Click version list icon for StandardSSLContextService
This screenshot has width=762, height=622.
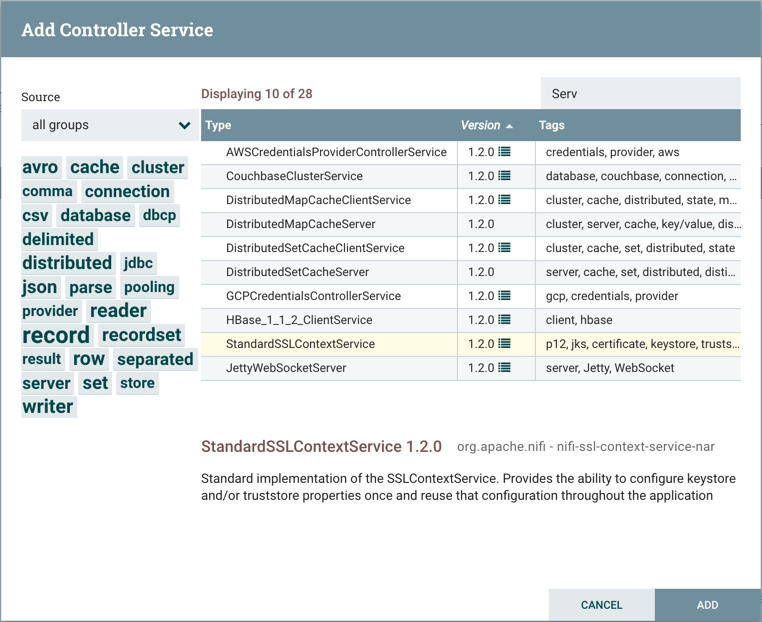[x=505, y=344]
